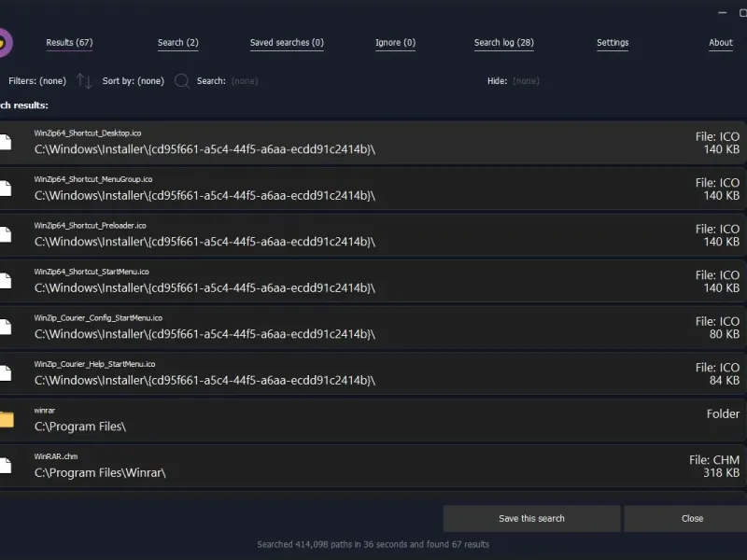Click the C:\Program Files\ path text
Screen dimensions: 747x560
80,427
